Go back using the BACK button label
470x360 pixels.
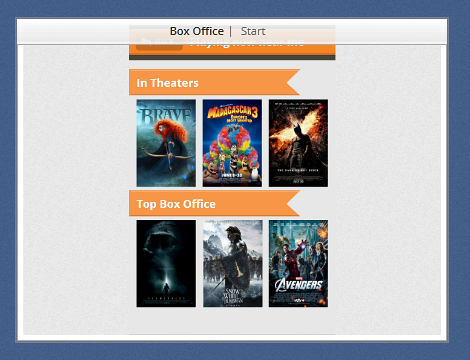pos(165,42)
